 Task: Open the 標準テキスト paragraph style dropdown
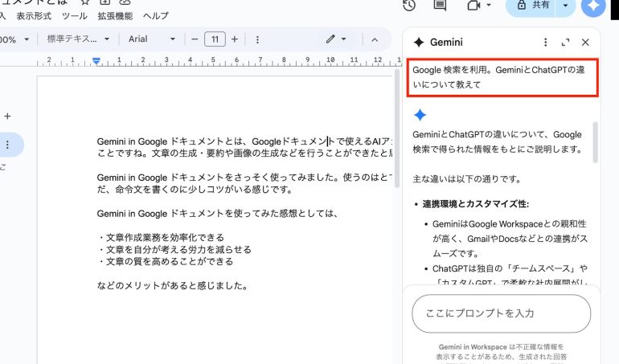78,39
